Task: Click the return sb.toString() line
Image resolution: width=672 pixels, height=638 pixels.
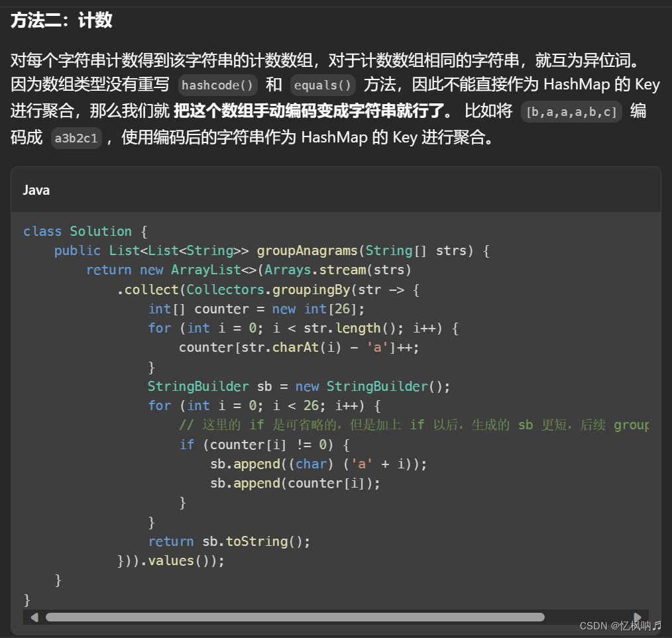Action: click(229, 541)
